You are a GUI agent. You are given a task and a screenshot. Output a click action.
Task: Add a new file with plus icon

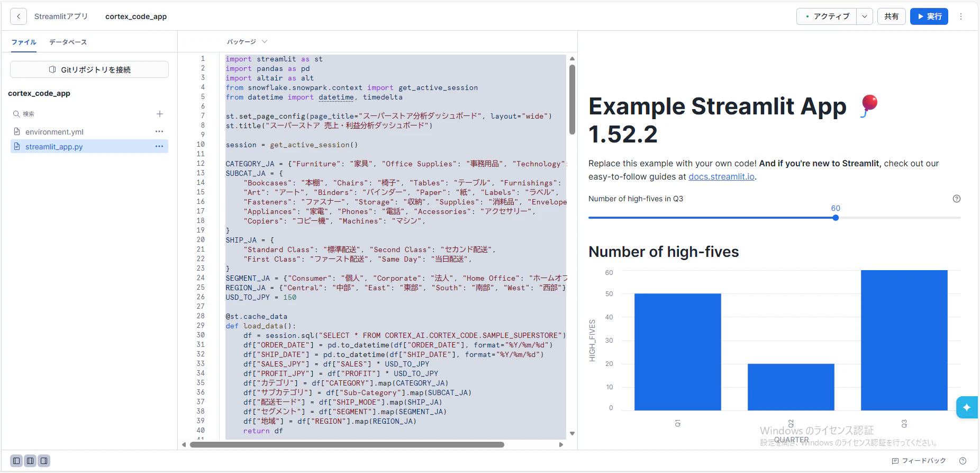coord(160,114)
